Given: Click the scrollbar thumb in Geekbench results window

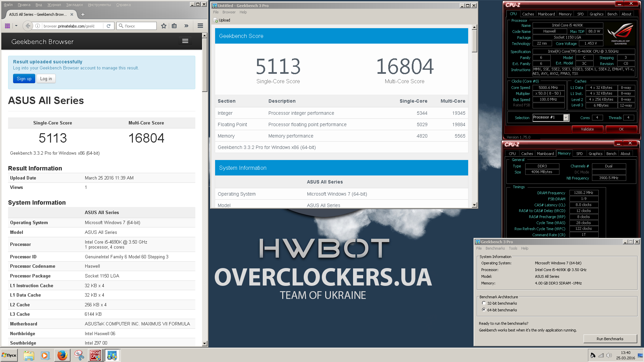Looking at the screenshot, I should coord(474,41).
